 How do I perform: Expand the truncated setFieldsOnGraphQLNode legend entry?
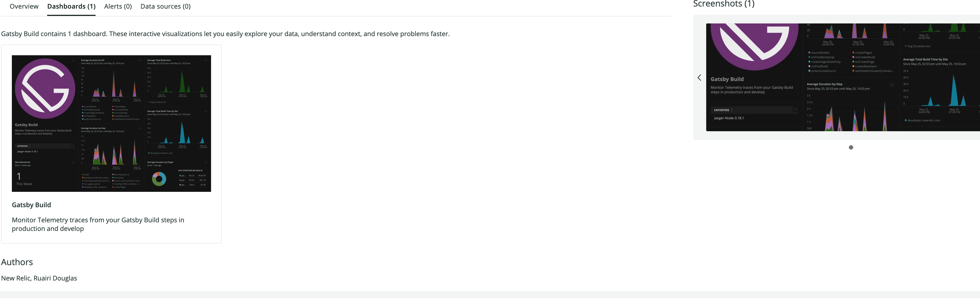click(127, 119)
